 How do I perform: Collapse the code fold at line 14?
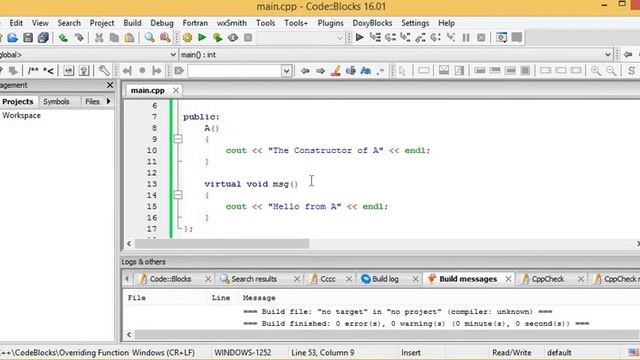pos(178,195)
